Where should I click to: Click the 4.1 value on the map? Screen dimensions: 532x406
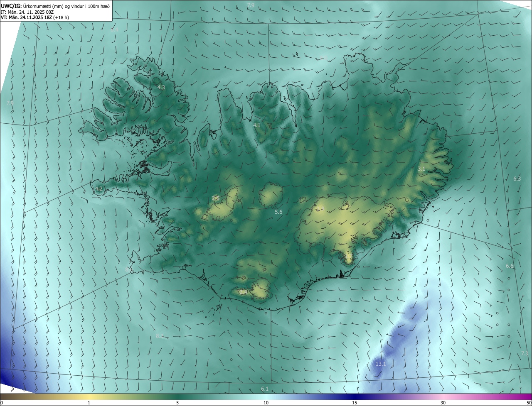tap(256, 125)
